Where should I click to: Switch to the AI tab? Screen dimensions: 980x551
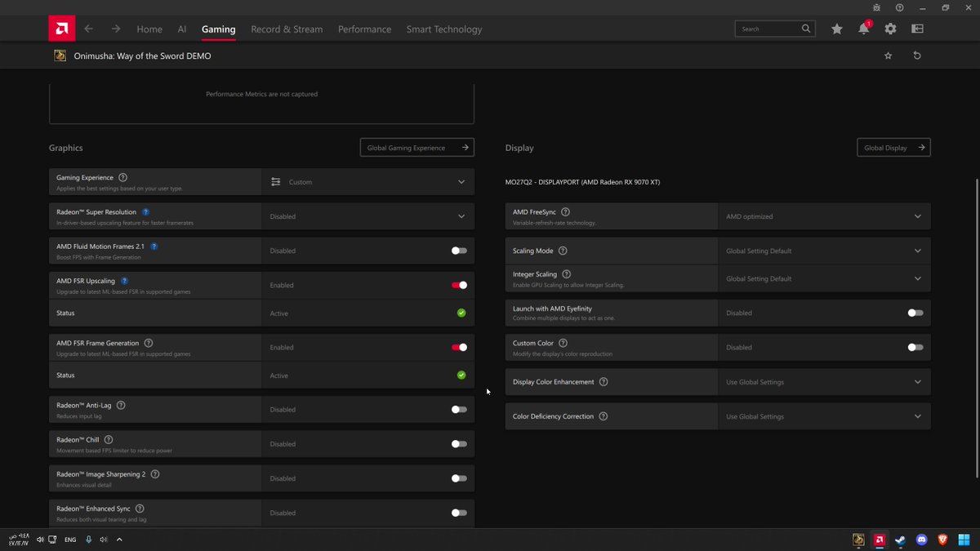(182, 29)
